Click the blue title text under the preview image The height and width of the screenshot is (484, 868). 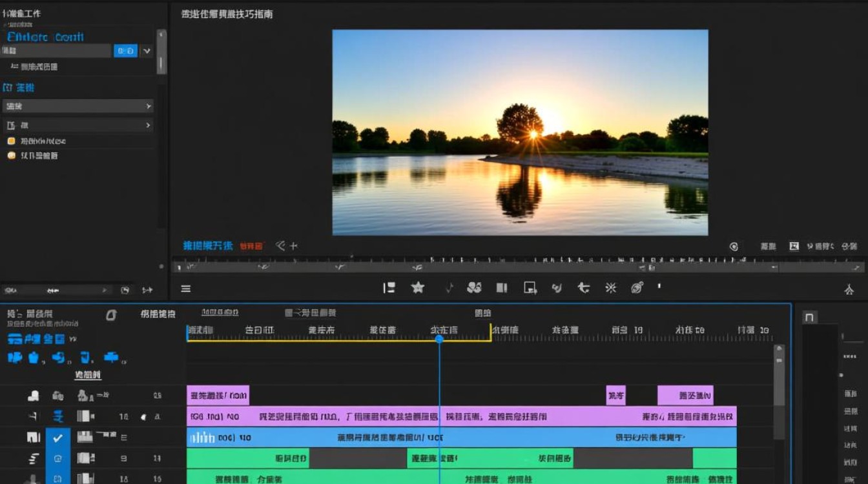click(x=208, y=246)
